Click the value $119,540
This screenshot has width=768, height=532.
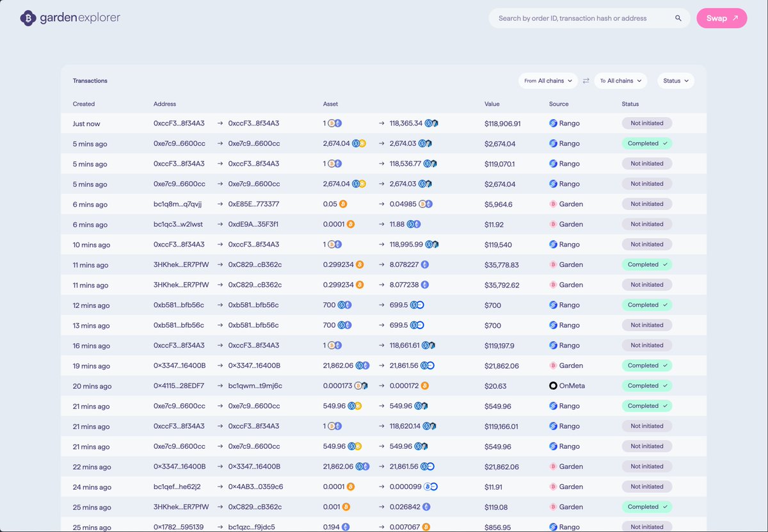click(498, 245)
